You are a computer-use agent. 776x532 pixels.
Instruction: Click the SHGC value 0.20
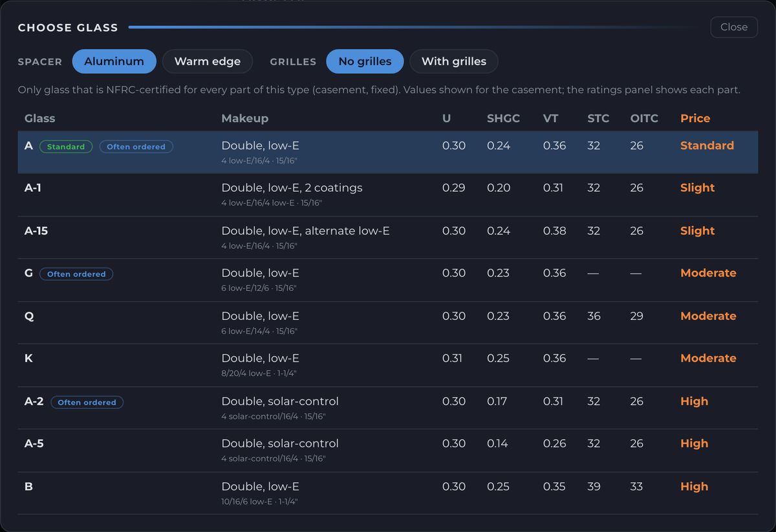[x=499, y=187]
